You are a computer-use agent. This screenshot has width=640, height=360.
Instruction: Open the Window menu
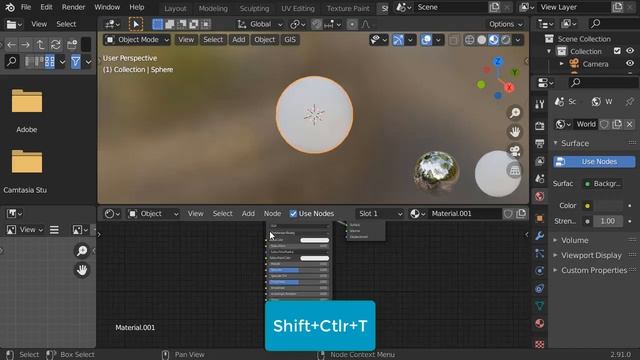107,7
